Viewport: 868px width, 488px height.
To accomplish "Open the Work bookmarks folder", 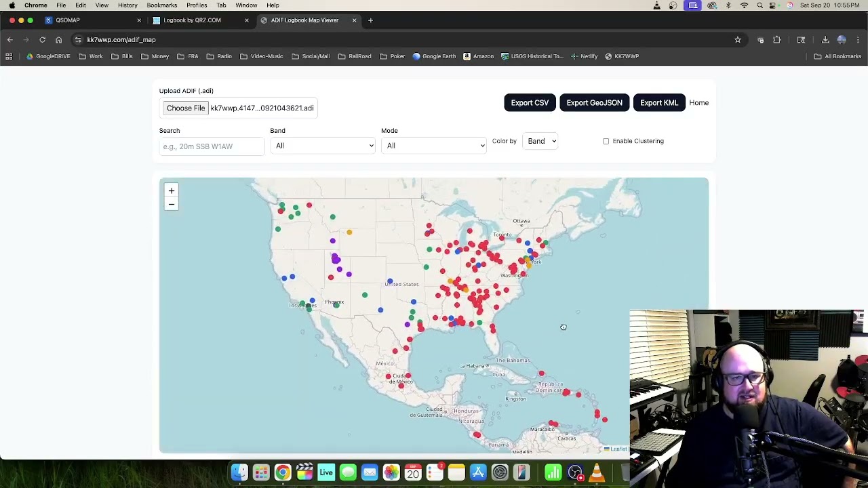I will tap(91, 56).
